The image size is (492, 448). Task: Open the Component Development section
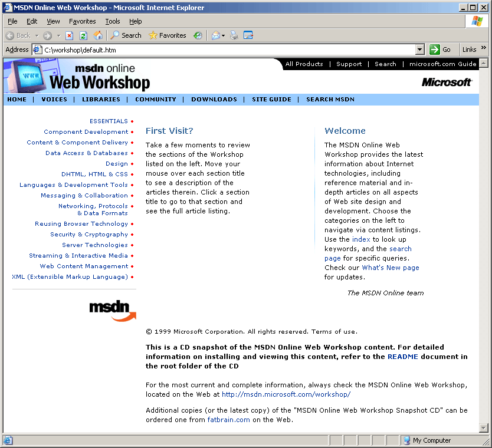pyautogui.click(x=86, y=131)
